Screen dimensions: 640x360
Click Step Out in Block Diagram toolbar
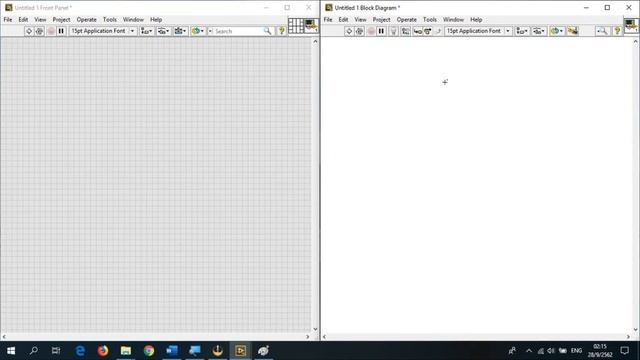tap(438, 31)
